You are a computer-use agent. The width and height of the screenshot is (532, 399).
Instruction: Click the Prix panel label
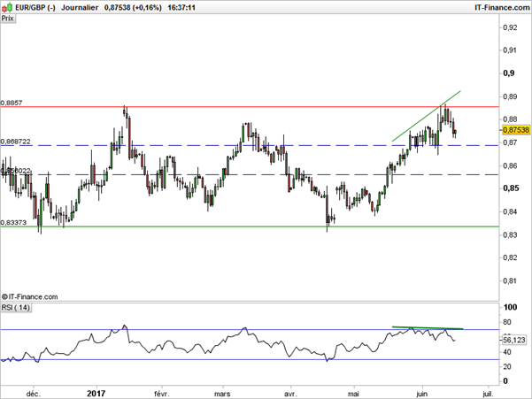[8, 19]
